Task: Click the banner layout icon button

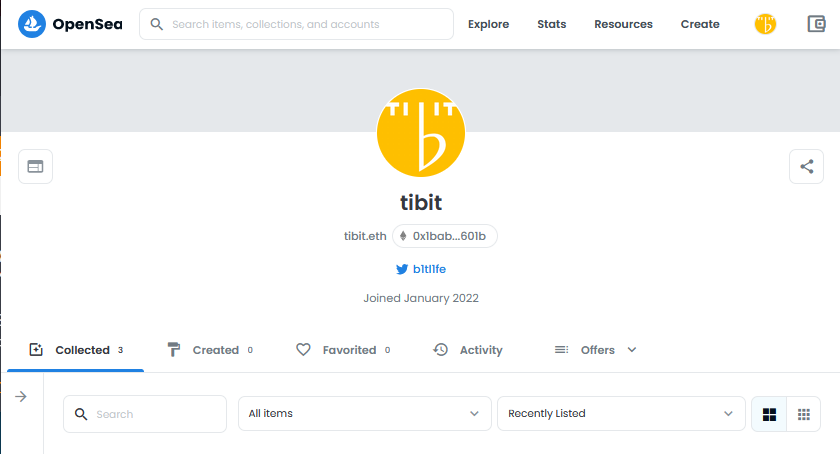Action: tap(35, 166)
